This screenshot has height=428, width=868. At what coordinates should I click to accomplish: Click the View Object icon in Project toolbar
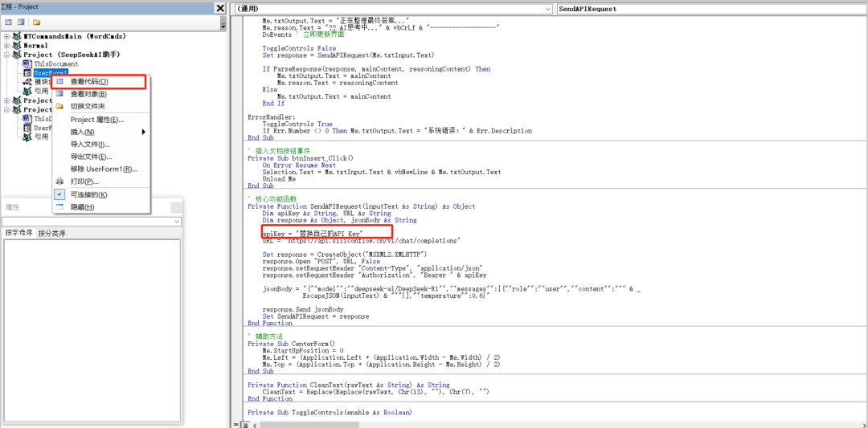20,22
